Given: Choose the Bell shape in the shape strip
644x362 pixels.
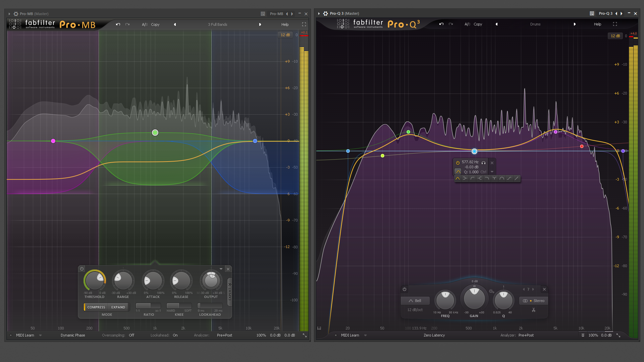Looking at the screenshot, I should (458, 178).
